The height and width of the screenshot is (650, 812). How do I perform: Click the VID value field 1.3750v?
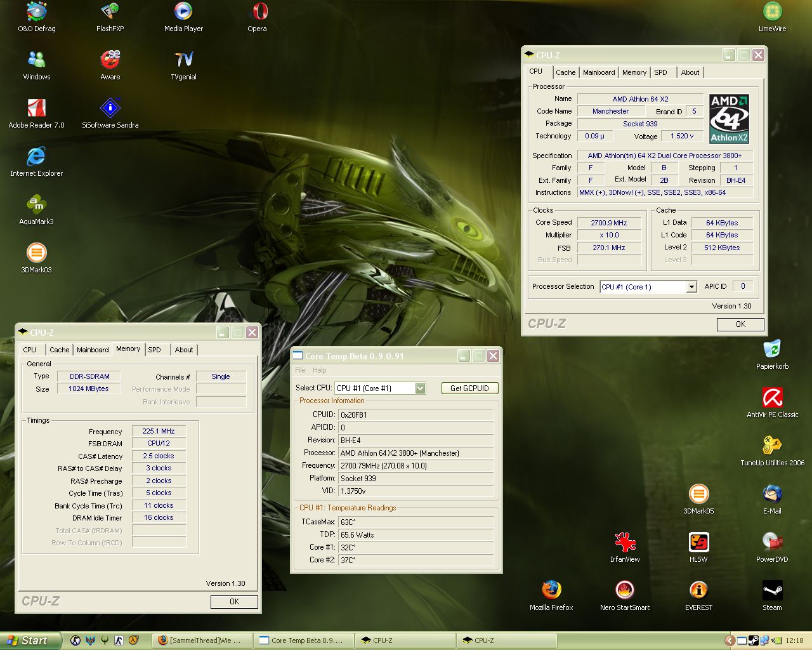416,491
